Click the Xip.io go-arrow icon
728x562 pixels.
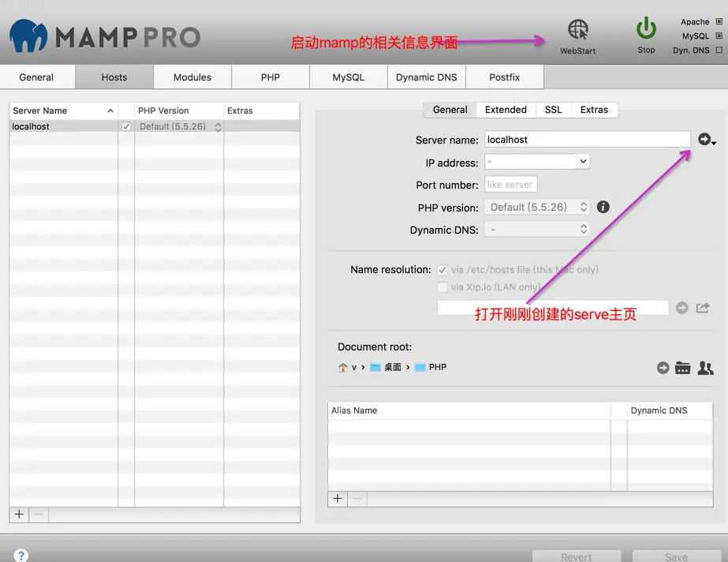coord(682,308)
